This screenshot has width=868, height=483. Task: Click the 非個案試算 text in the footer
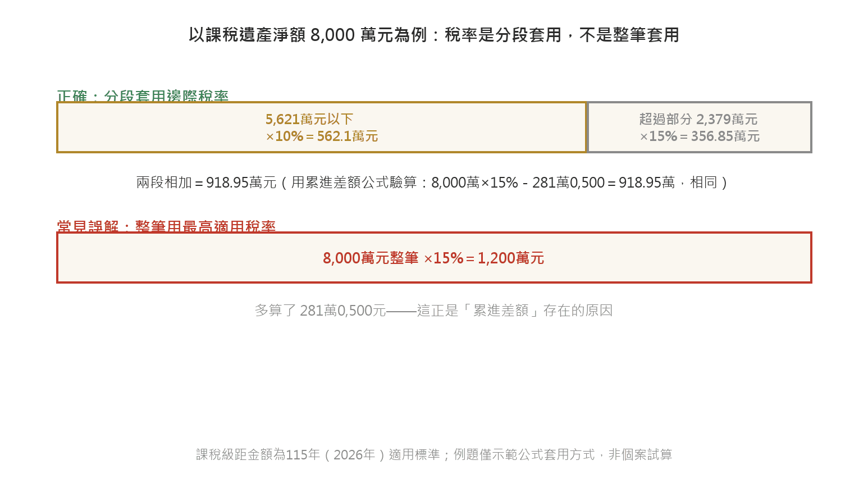click(640, 454)
